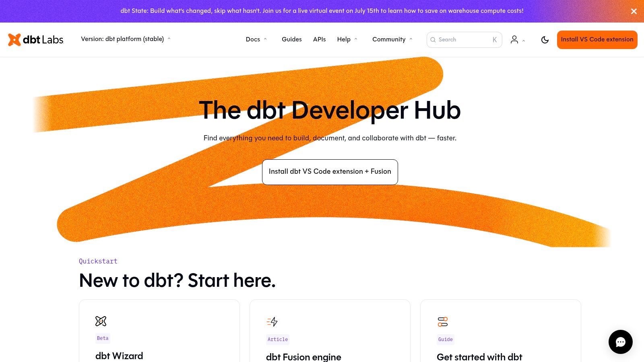This screenshot has height=362, width=644.
Task: Click the Install VS Code extension button
Action: tap(597, 40)
